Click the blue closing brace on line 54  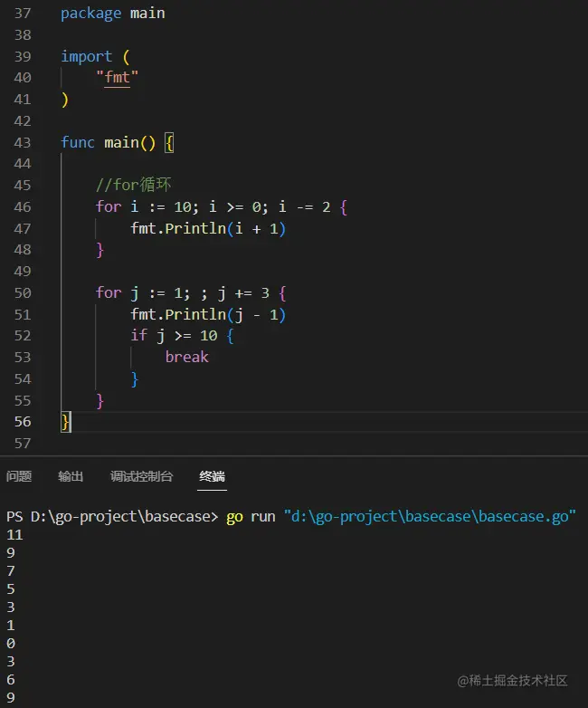135,379
